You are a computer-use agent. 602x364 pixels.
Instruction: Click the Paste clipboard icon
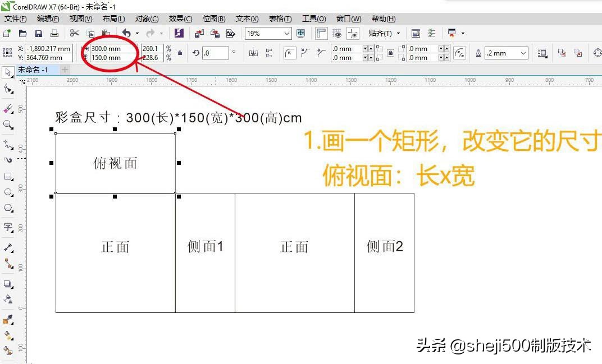coord(106,33)
